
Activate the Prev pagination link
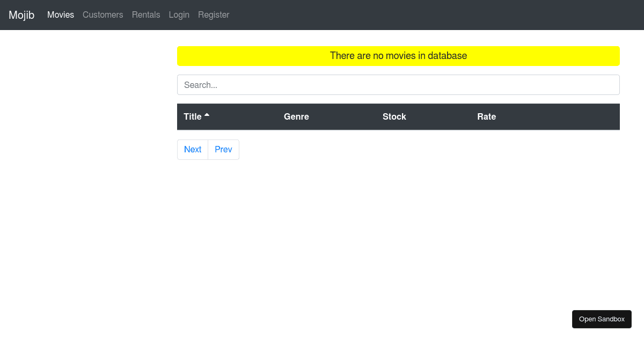[x=223, y=149]
